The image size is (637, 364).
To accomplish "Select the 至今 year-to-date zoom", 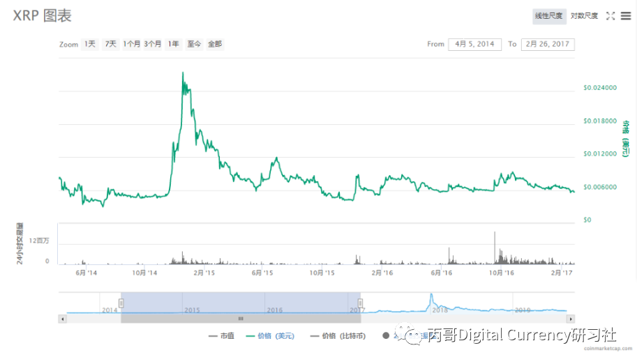I will click(x=194, y=44).
